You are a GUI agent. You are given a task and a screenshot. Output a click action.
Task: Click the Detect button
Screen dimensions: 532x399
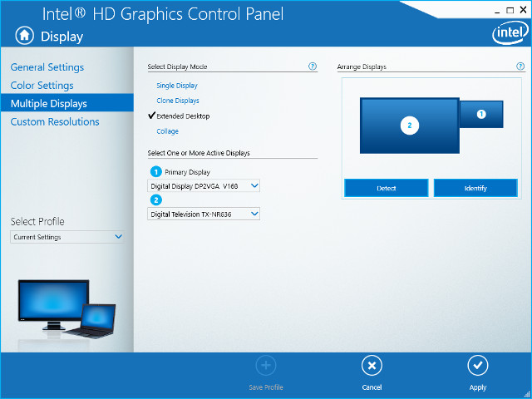[386, 188]
